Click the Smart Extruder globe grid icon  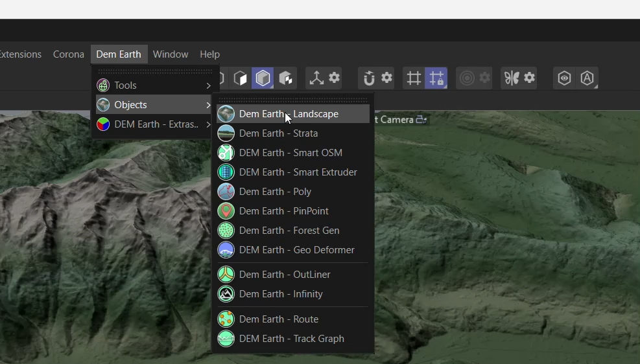click(x=226, y=172)
